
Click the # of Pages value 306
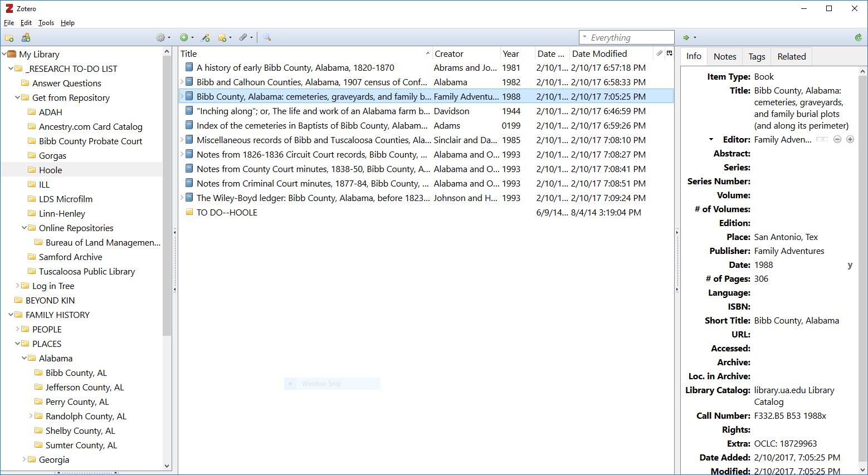pos(761,278)
